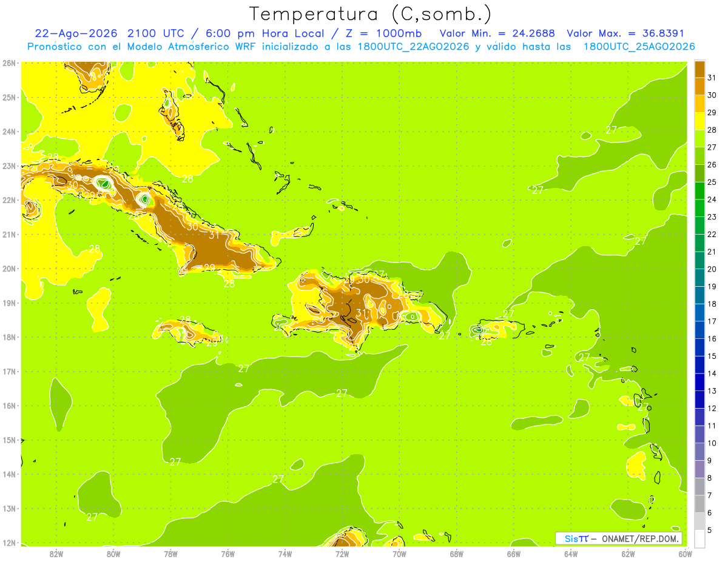Screen dimensions: 728x562
Task: Click the 22N latitude axis label
Action: pos(9,200)
